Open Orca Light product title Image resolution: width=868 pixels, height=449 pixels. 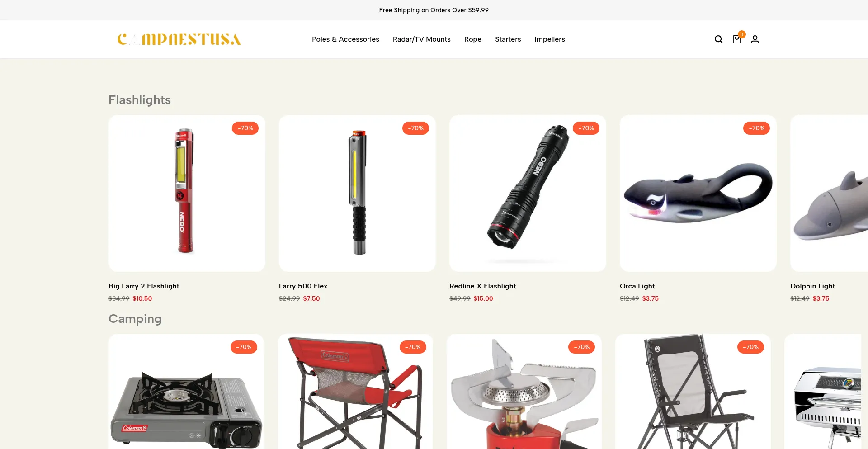point(637,286)
